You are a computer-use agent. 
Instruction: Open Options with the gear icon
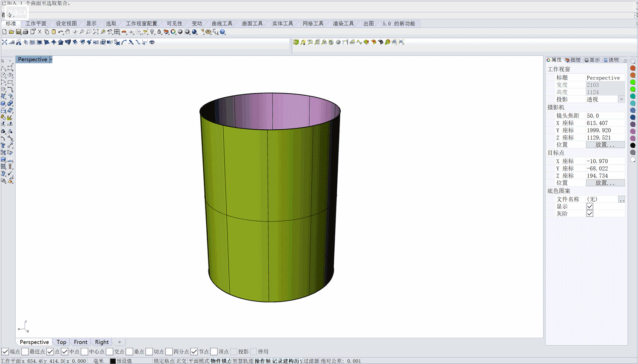208,32
